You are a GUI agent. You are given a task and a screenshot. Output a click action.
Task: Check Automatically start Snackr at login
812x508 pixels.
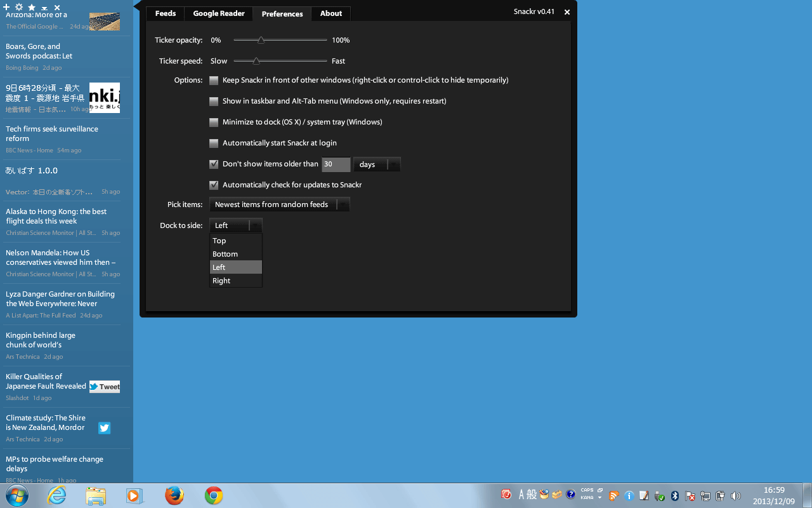(214, 144)
